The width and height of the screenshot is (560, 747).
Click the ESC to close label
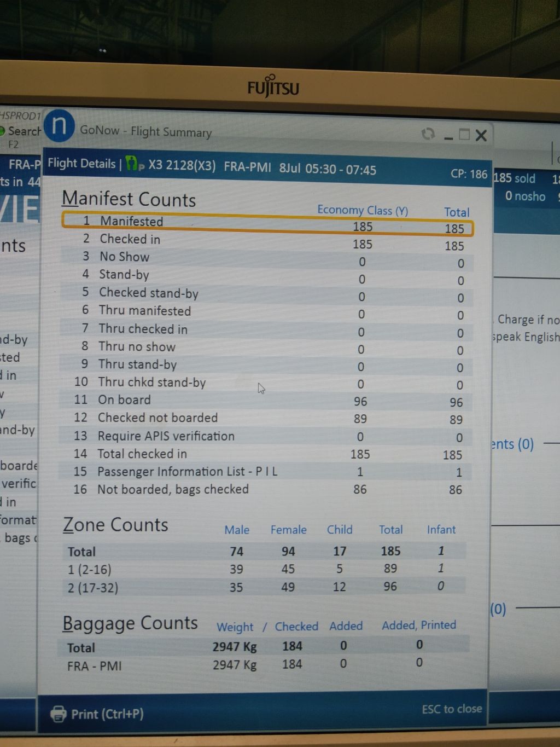point(452,709)
